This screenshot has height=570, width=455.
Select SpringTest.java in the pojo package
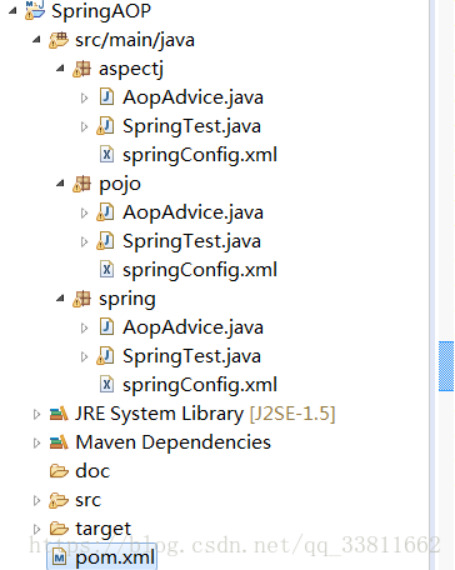[192, 241]
